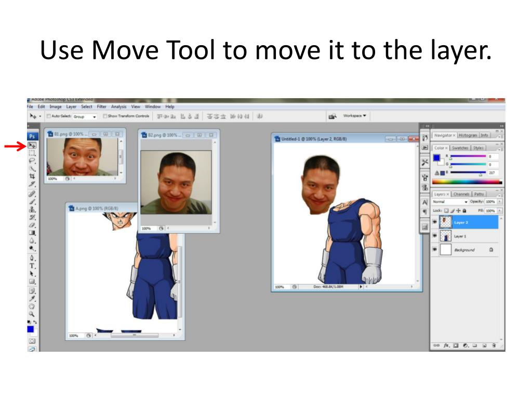This screenshot has width=532, height=399.
Task: Select the Gradient tool
Action: (32, 233)
